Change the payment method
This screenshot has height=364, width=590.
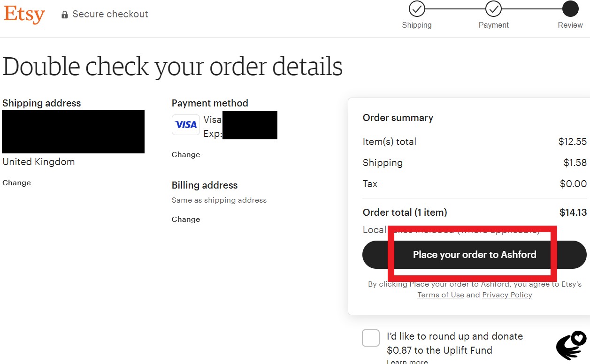click(x=185, y=154)
